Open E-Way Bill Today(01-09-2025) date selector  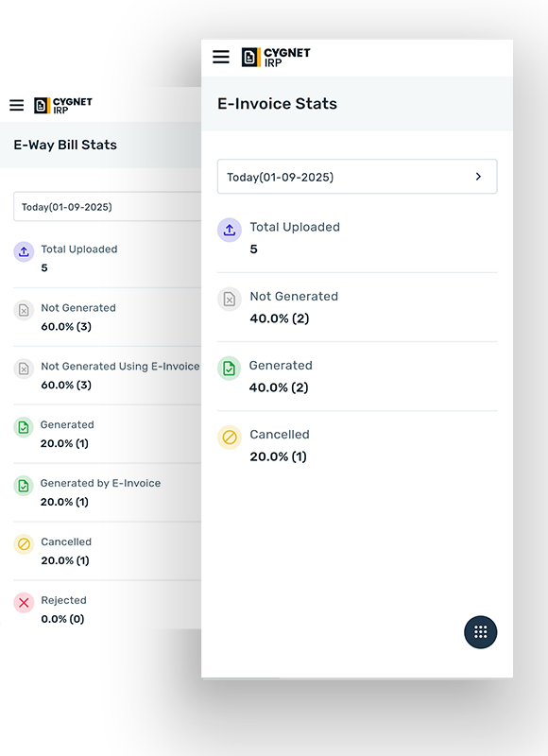pos(108,207)
